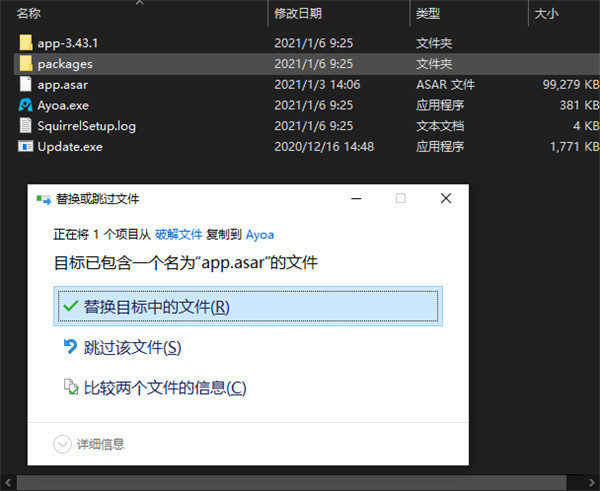Viewport: 600px width, 491px height.
Task: Choose 替换目标中的文件(R) option
Action: point(248,306)
